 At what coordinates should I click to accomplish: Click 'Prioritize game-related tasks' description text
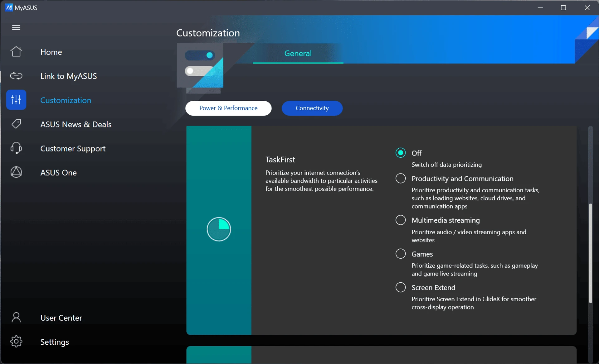pyautogui.click(x=475, y=270)
